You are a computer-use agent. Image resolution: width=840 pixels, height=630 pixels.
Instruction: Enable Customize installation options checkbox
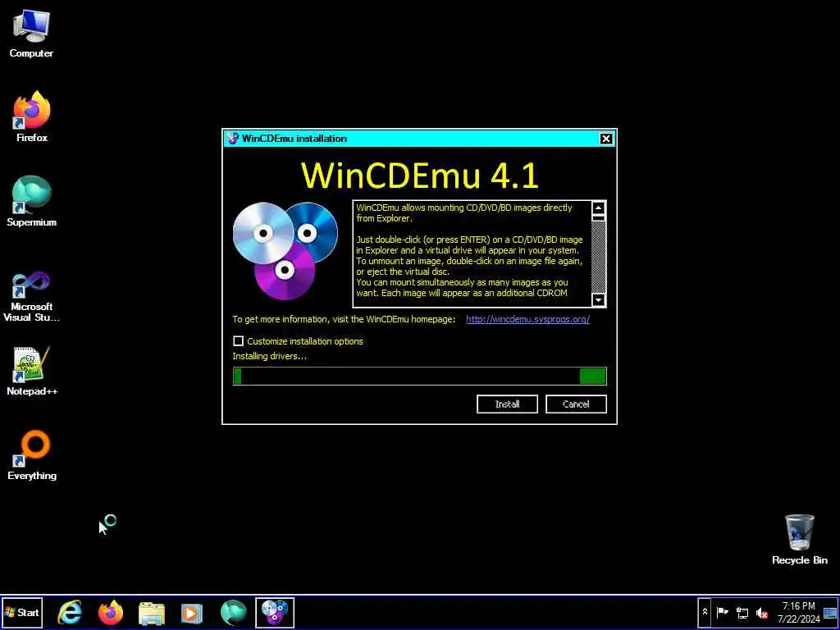click(239, 341)
